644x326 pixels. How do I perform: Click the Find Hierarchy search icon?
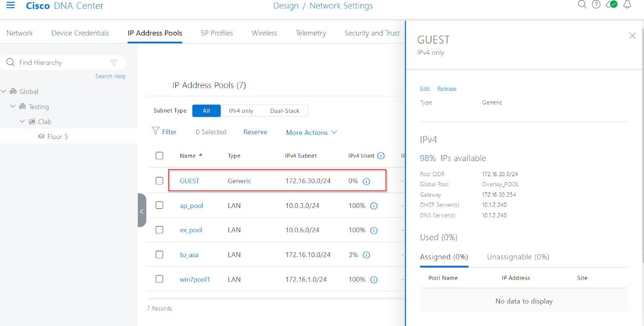10,62
